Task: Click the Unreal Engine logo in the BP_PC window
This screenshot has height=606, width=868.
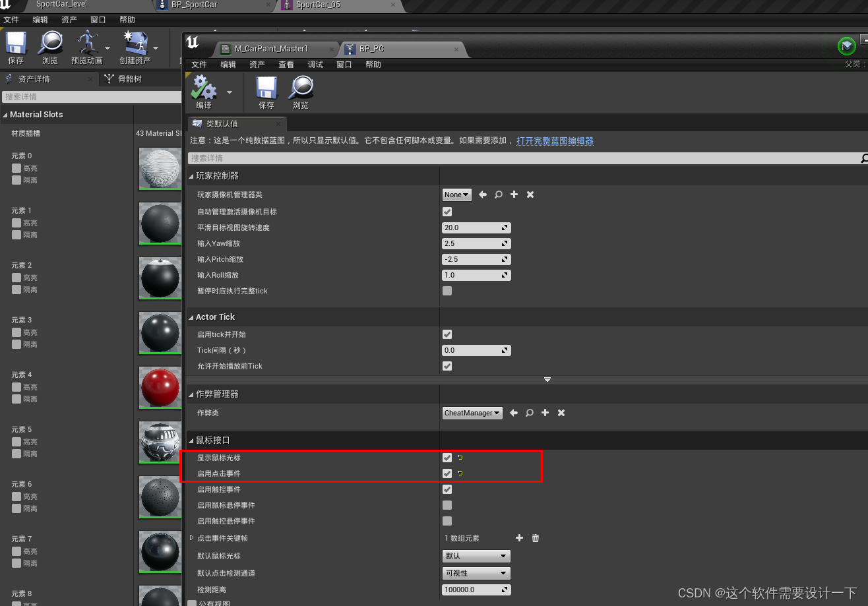Action: 193,43
